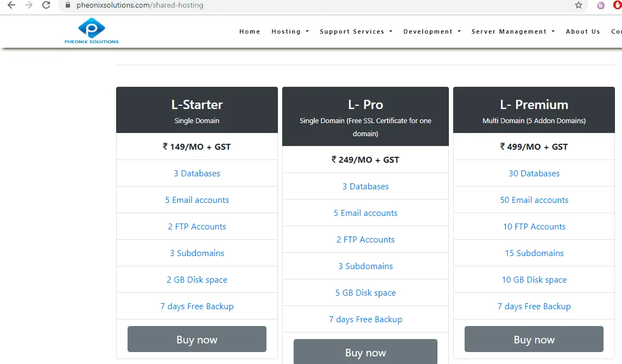Viewport: 622px width, 364px height.
Task: Click the Pheonix Solutions logo
Action: tap(91, 31)
